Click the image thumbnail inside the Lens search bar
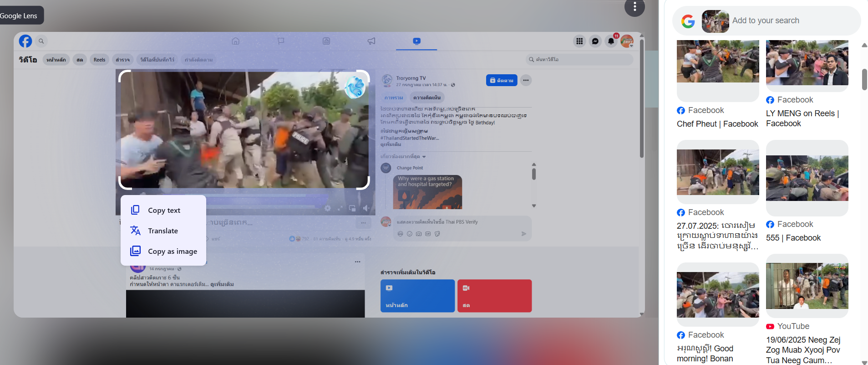 pos(715,21)
